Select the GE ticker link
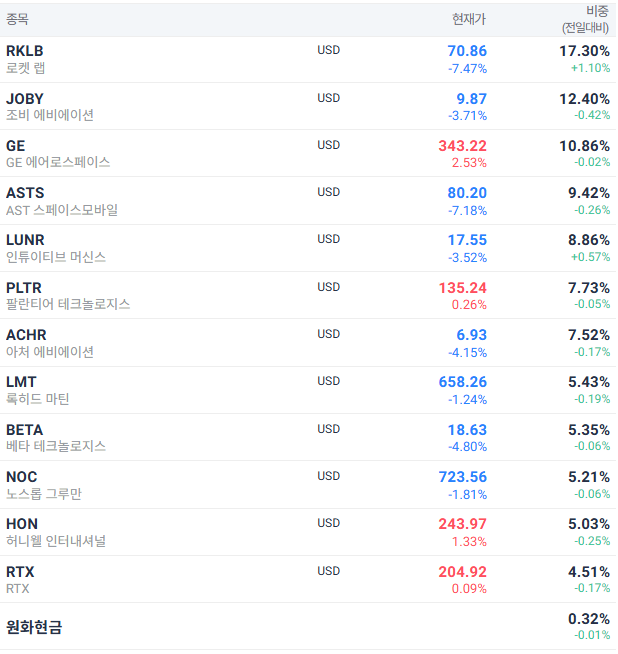 point(16,145)
